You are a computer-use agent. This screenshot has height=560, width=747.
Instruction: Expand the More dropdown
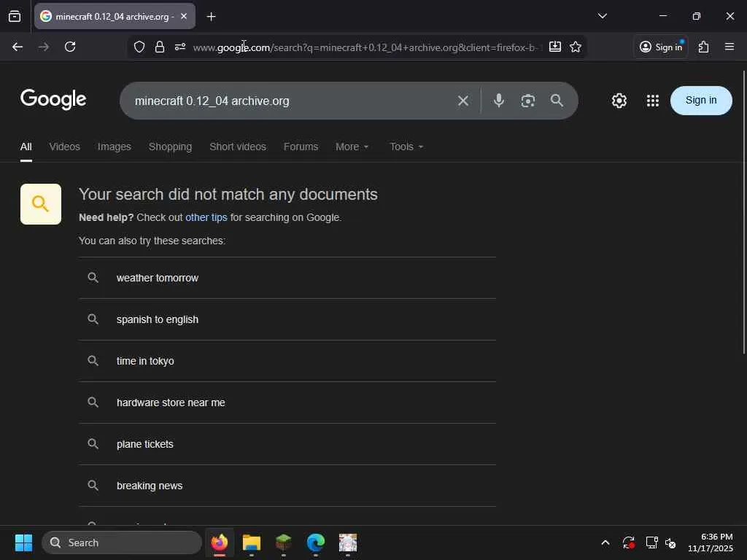coord(352,147)
